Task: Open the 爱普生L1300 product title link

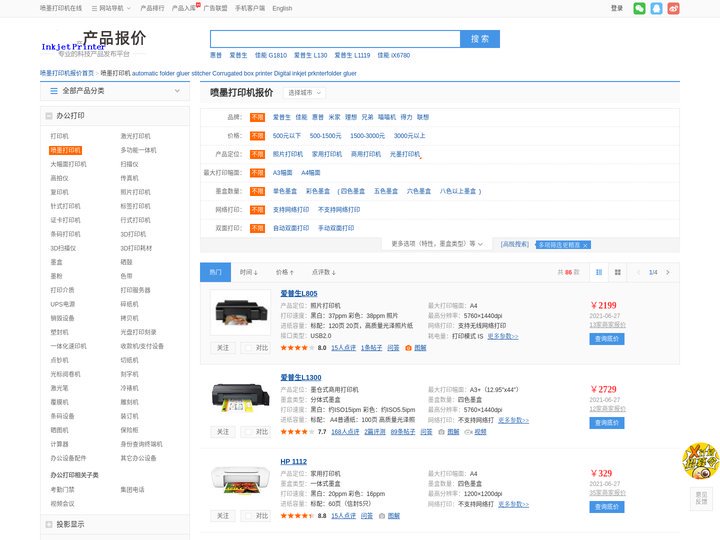Action: pos(301,377)
